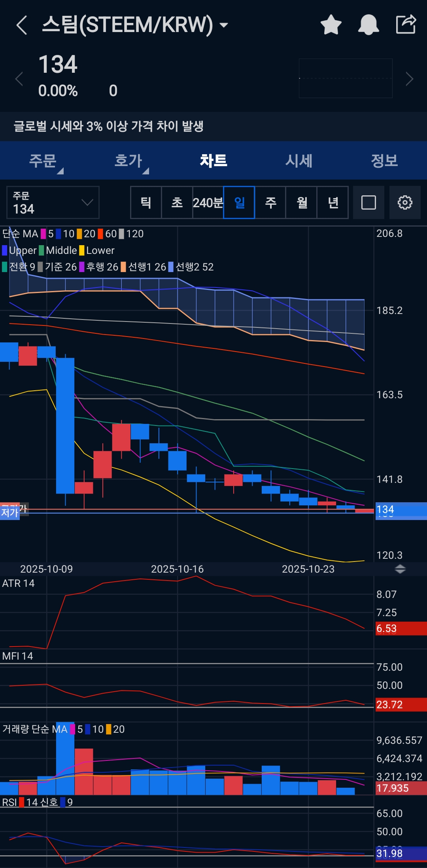Open the 주문 134 price line dropdown
This screenshot has height=868, width=427.
click(x=53, y=202)
